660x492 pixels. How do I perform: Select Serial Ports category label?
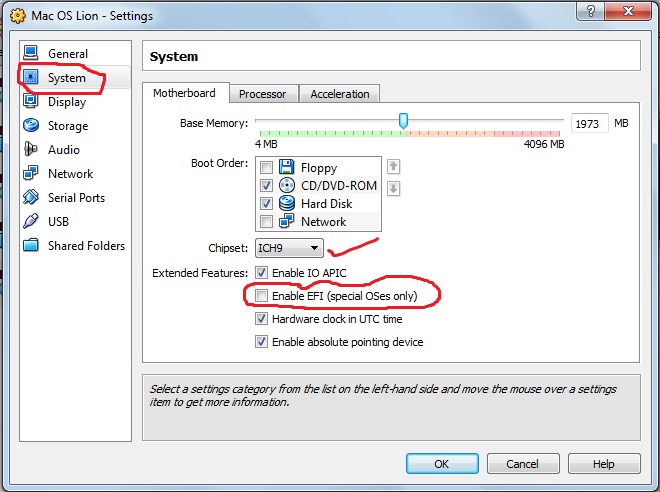(x=76, y=197)
